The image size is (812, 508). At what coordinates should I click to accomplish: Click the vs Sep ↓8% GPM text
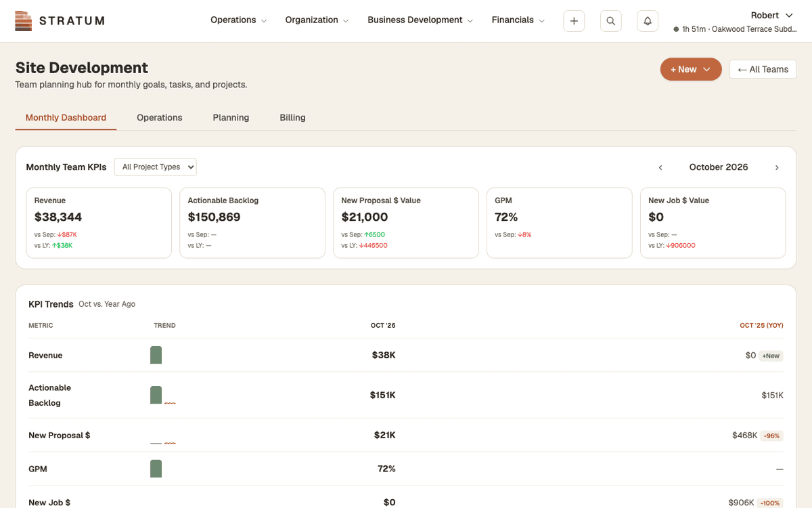click(513, 235)
